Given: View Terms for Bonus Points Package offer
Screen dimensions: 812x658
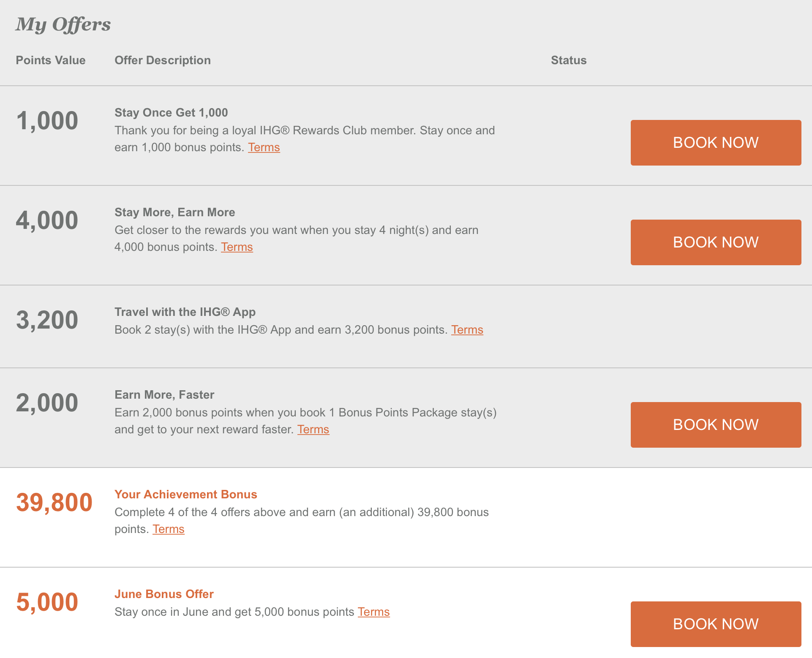Looking at the screenshot, I should 313,430.
